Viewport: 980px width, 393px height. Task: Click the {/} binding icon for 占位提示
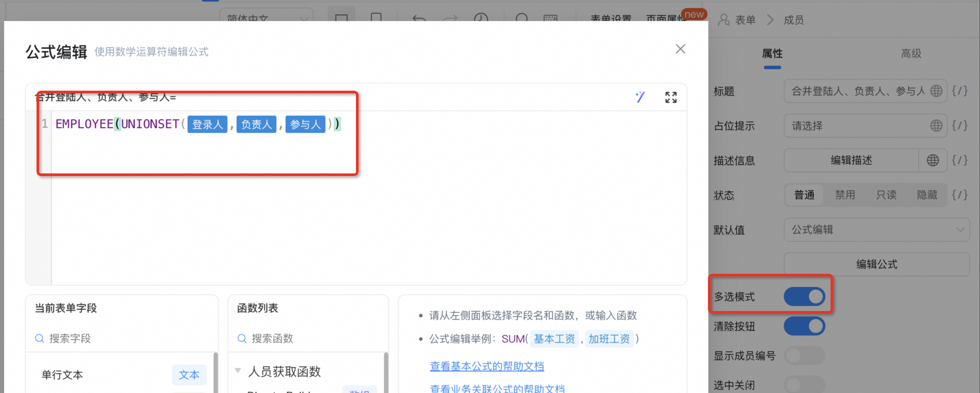pyautogui.click(x=960, y=126)
